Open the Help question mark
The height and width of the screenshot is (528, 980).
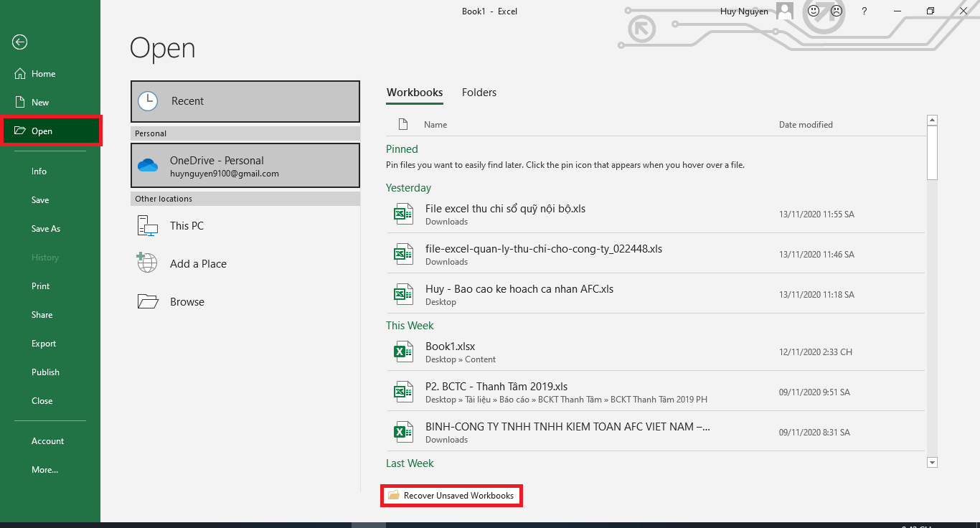pyautogui.click(x=864, y=11)
